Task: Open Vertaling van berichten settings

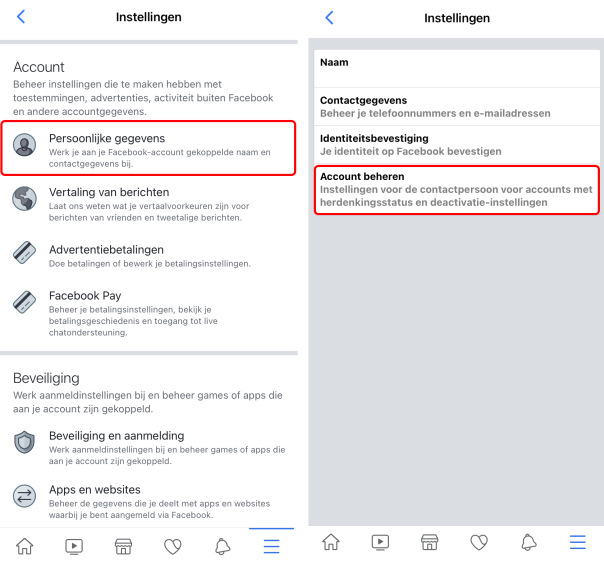Action: [x=148, y=204]
